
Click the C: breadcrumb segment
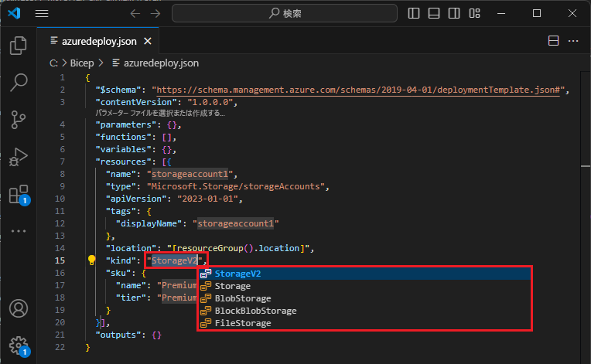point(53,63)
